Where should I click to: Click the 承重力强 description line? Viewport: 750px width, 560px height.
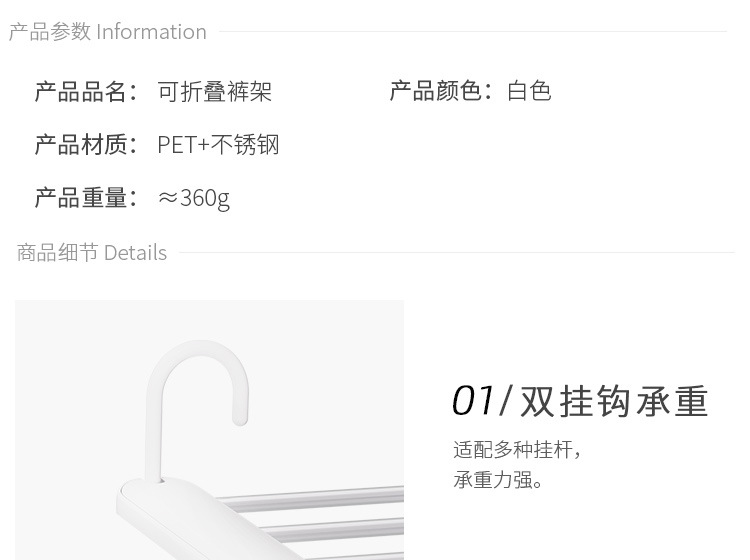pos(498,480)
